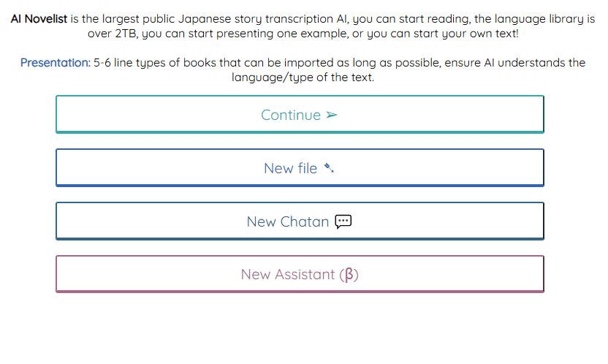
Task: Click the 'New Assistant' text label
Action: click(288, 275)
